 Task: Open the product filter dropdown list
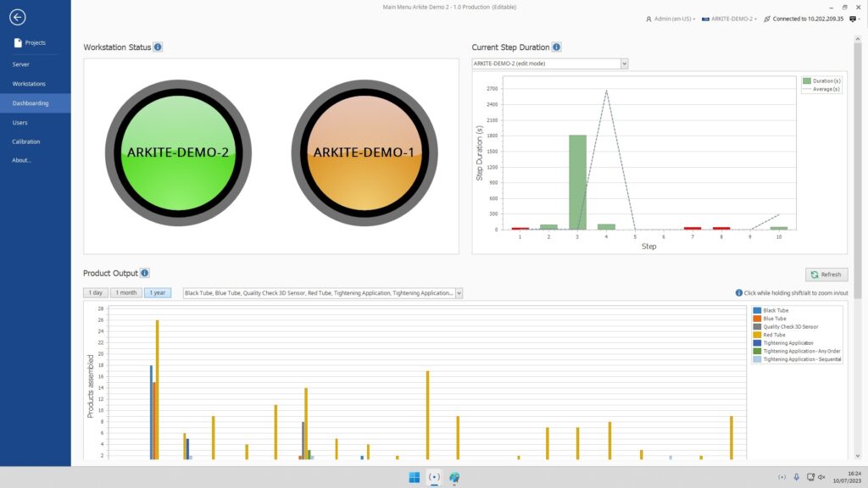(x=459, y=293)
